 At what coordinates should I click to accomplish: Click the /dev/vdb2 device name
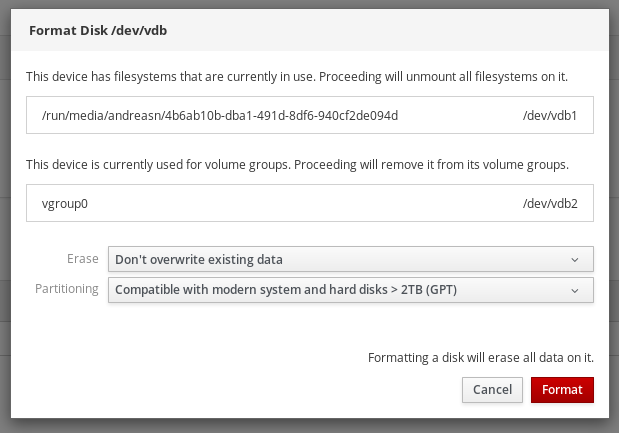pos(550,202)
